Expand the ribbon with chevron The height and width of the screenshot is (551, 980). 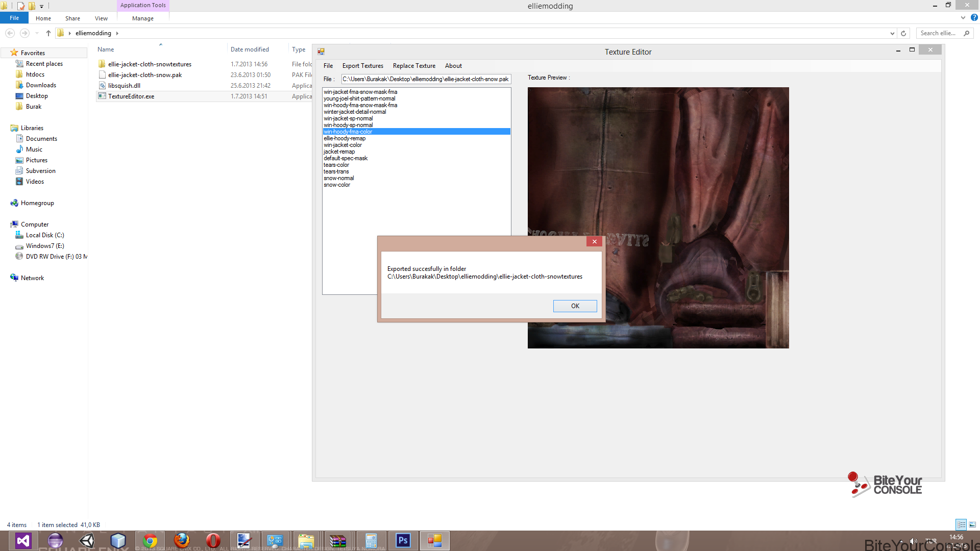point(963,17)
